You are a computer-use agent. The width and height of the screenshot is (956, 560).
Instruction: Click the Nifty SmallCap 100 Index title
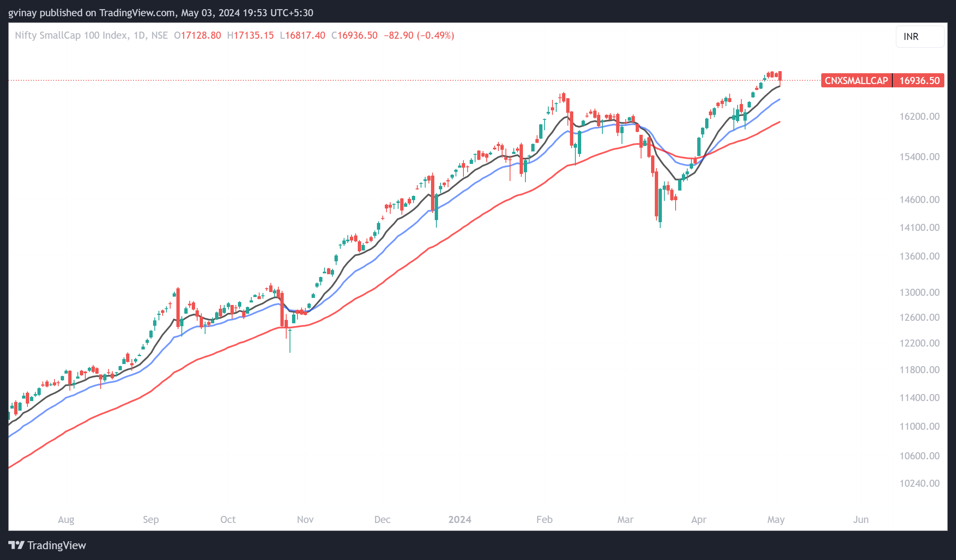pyautogui.click(x=71, y=35)
